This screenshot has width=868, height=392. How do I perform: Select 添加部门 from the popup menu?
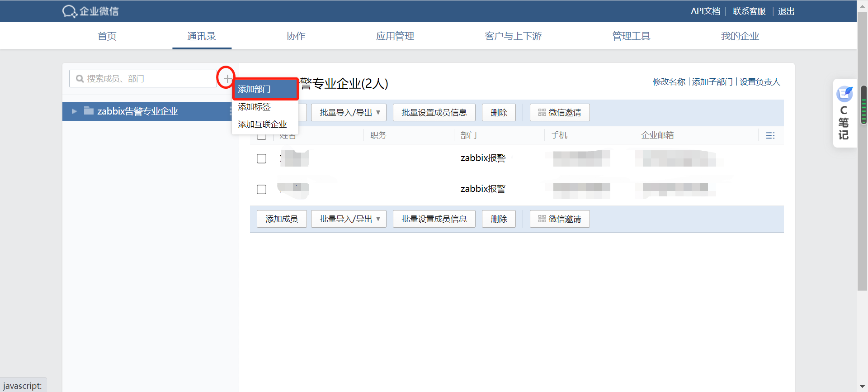pyautogui.click(x=265, y=89)
